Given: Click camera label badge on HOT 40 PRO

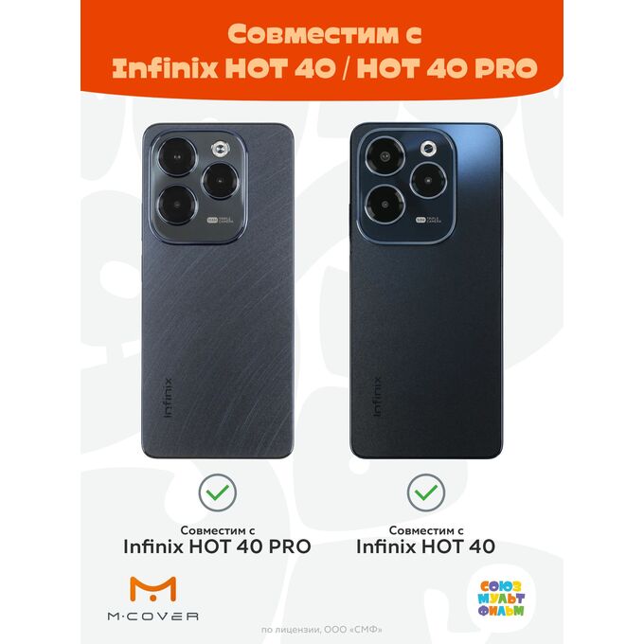Looking at the screenshot, I should (x=220, y=220).
